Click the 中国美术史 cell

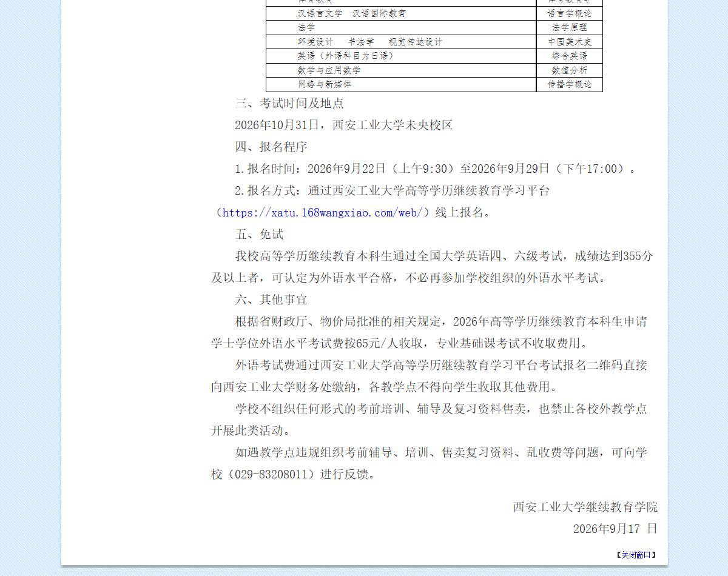tap(570, 42)
